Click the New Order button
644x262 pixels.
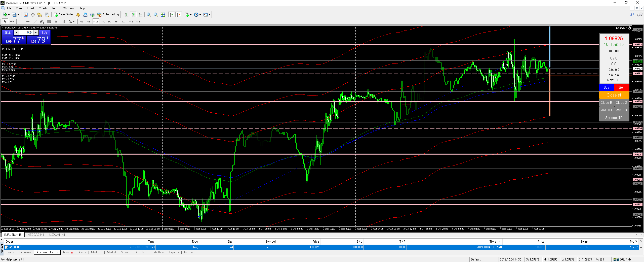point(64,15)
